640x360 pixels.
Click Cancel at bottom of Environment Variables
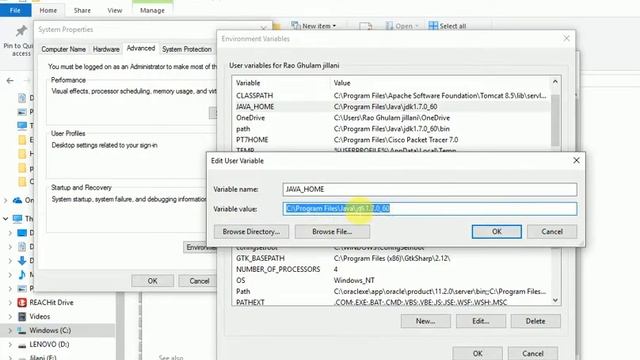point(533,353)
